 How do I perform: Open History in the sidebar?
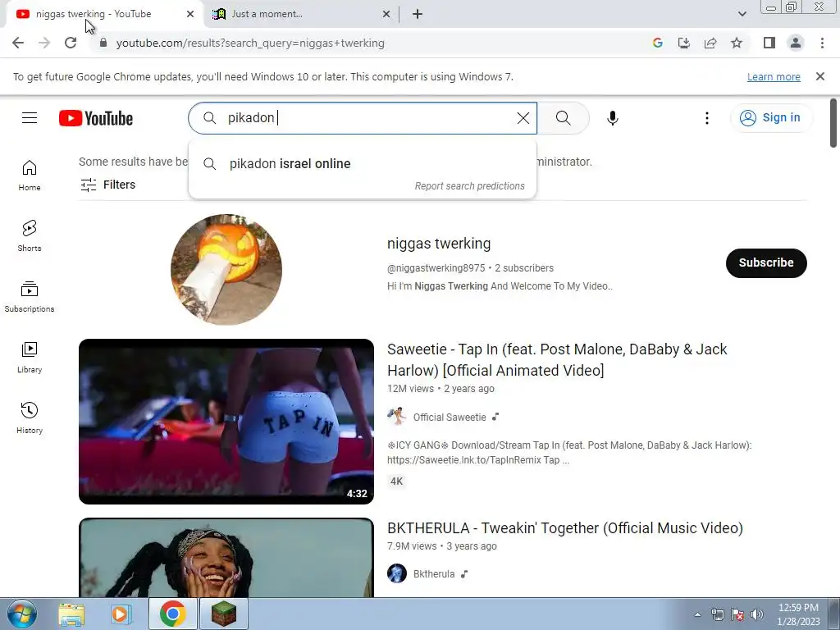click(x=30, y=418)
